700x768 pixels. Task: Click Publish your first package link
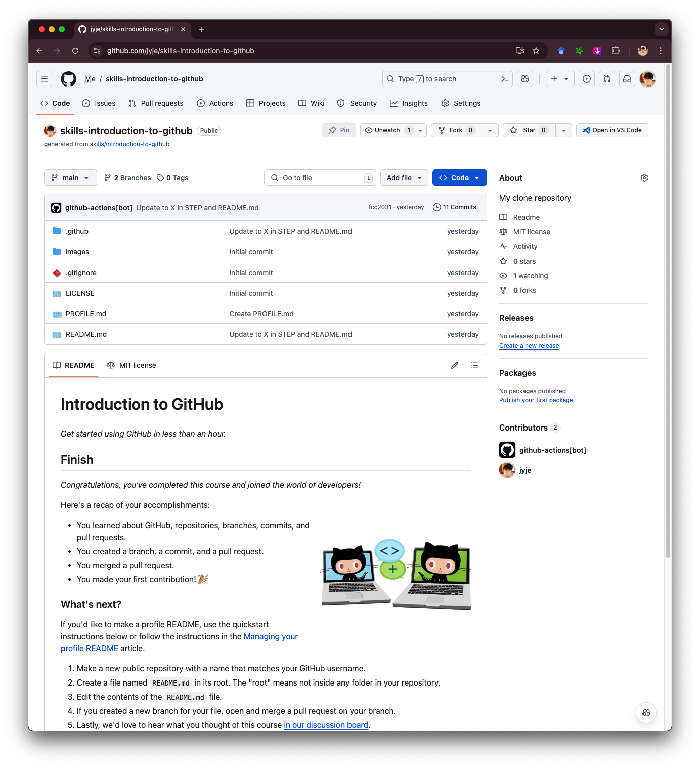tap(536, 400)
